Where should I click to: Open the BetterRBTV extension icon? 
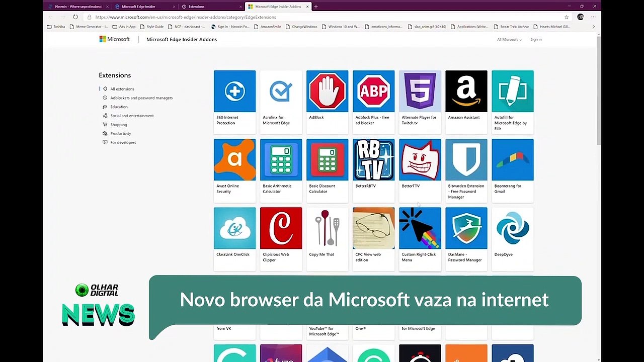pos(373,159)
